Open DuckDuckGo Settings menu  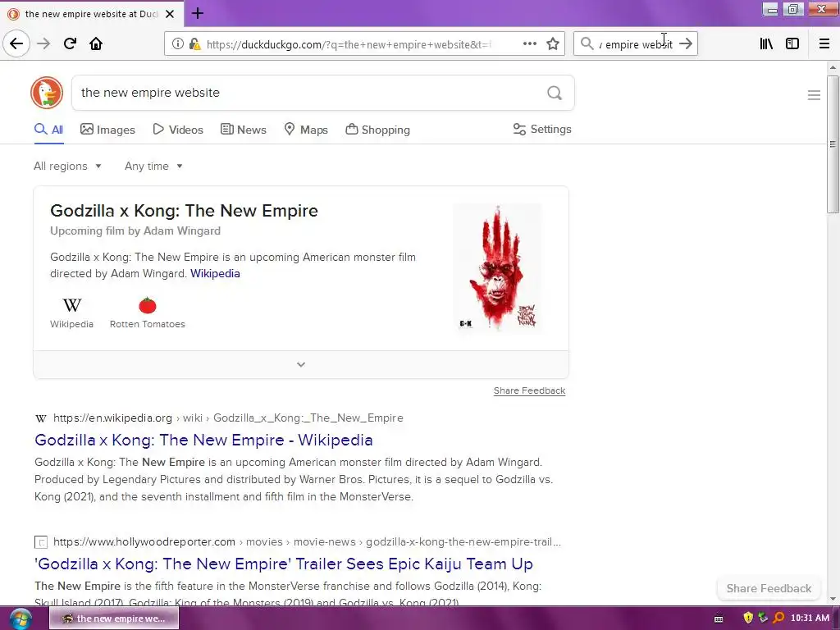542,129
